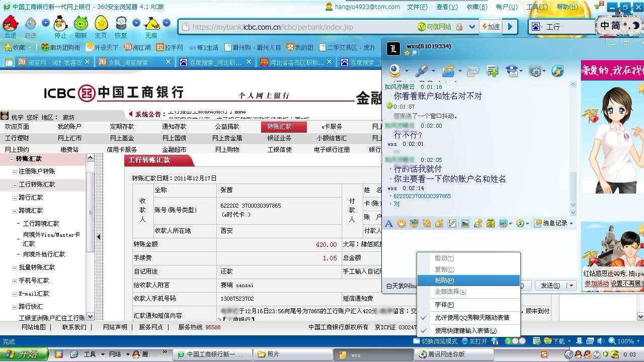
Task: Start voice chat with microphone icon
Action: [422, 71]
